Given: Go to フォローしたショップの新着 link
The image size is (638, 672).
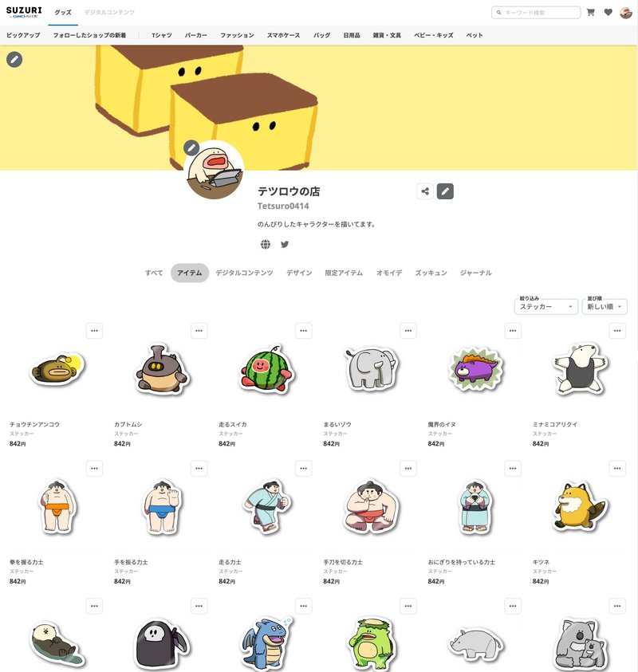Looking at the screenshot, I should point(89,35).
